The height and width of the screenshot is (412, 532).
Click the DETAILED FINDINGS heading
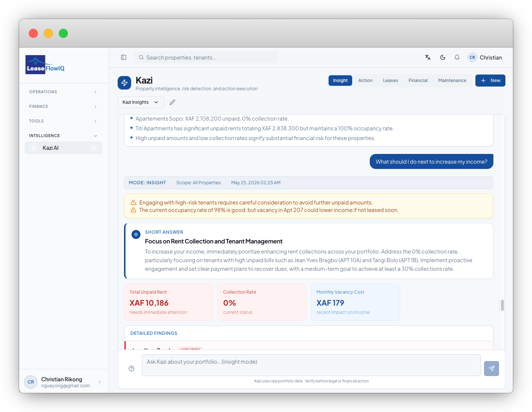(154, 333)
